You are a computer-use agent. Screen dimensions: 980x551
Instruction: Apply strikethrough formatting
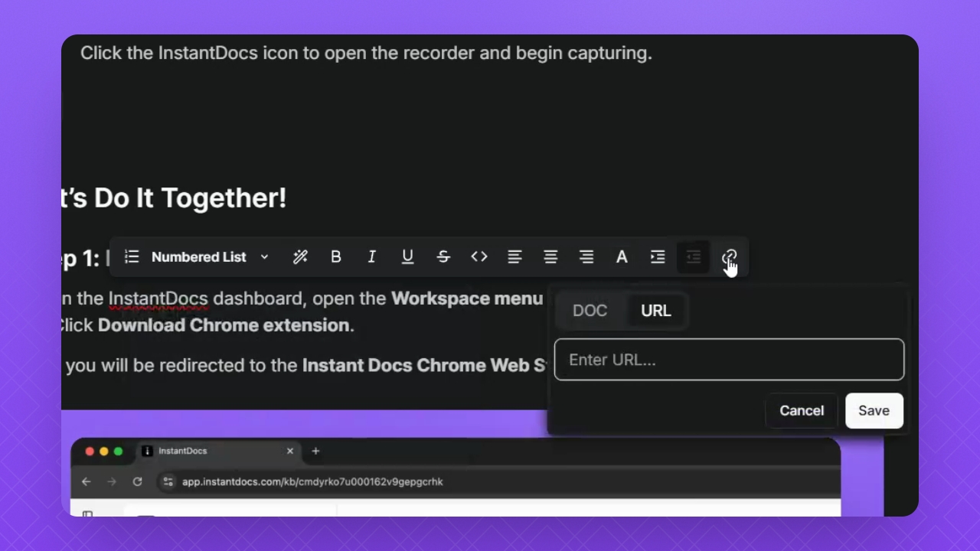click(443, 257)
